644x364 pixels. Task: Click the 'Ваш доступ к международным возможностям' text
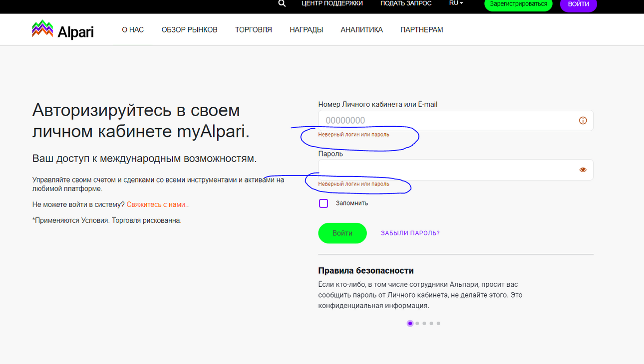click(x=144, y=159)
